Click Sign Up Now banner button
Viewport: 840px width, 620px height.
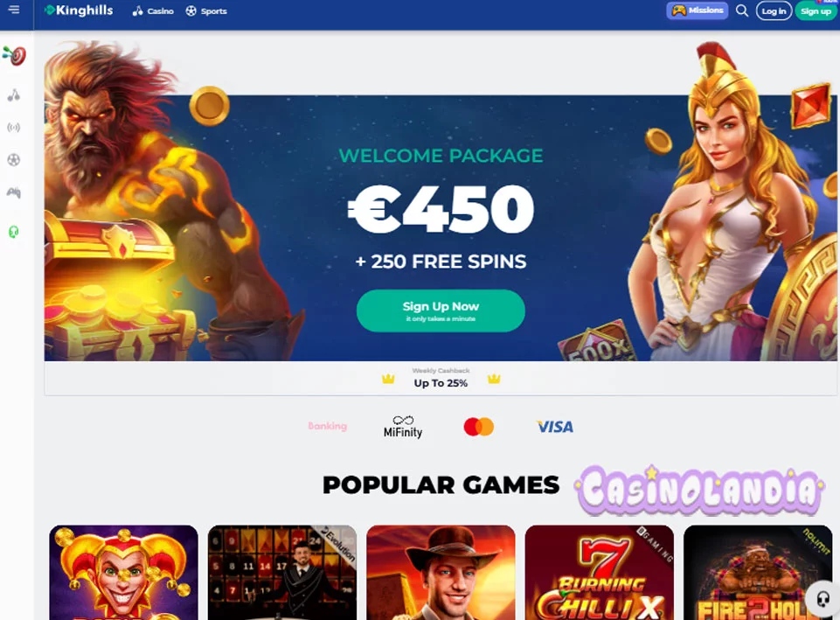441,310
